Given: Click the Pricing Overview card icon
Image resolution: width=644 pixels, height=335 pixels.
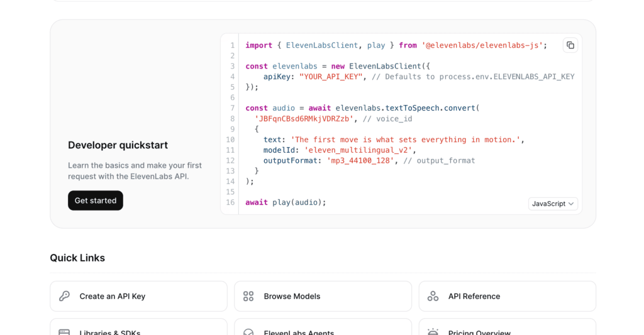Looking at the screenshot, I should (433, 332).
